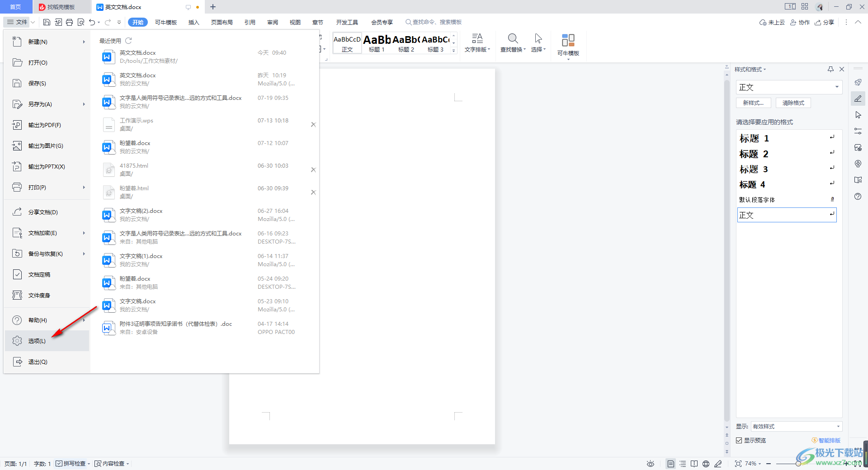Select 打开(O) in file menu

point(47,62)
